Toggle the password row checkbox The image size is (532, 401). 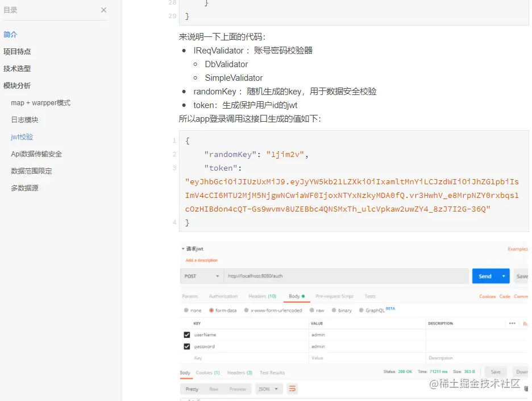point(186,346)
